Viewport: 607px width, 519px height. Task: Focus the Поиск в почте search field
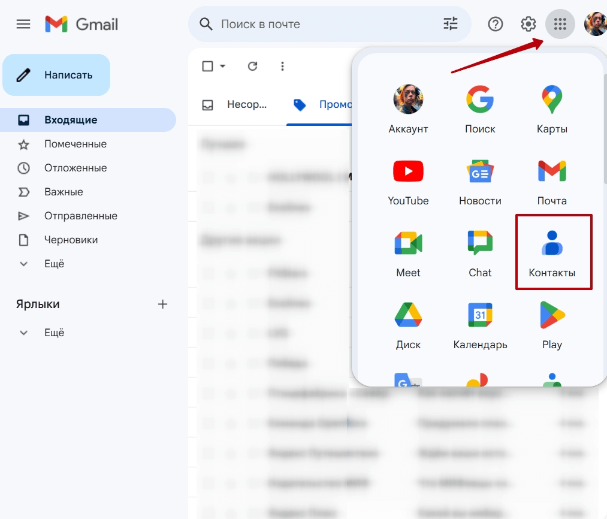(329, 24)
